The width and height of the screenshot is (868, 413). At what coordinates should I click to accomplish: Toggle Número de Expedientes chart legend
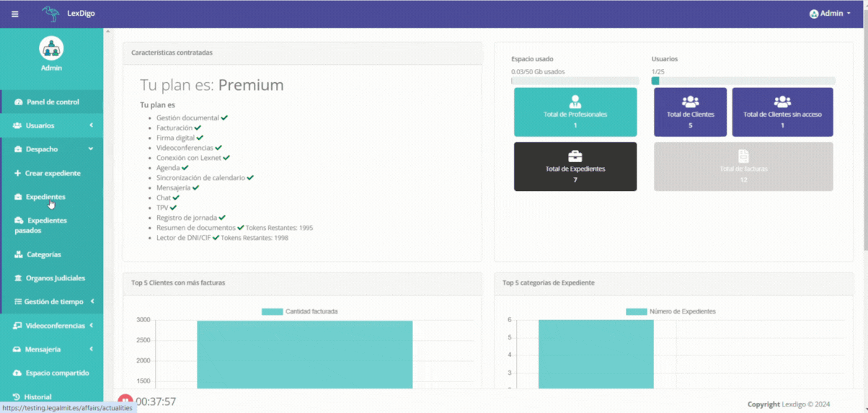click(671, 311)
